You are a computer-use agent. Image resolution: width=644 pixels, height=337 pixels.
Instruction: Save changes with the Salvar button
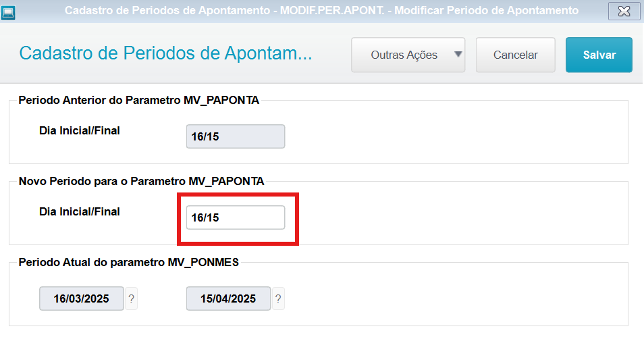tap(599, 55)
